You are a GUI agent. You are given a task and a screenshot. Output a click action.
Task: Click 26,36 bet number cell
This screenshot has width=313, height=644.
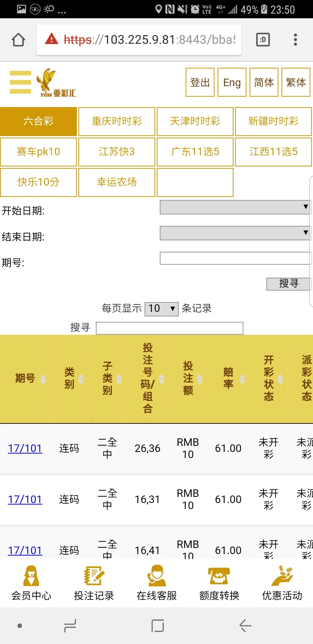[x=148, y=448]
